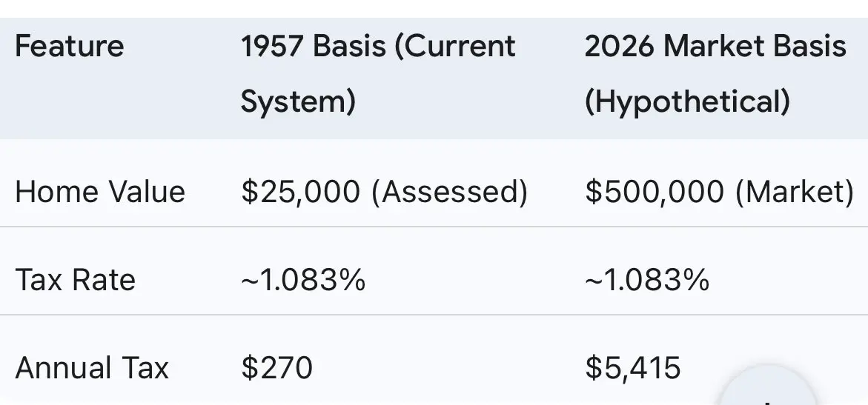Select the "(Hypothetical)" header text

pyautogui.click(x=687, y=101)
